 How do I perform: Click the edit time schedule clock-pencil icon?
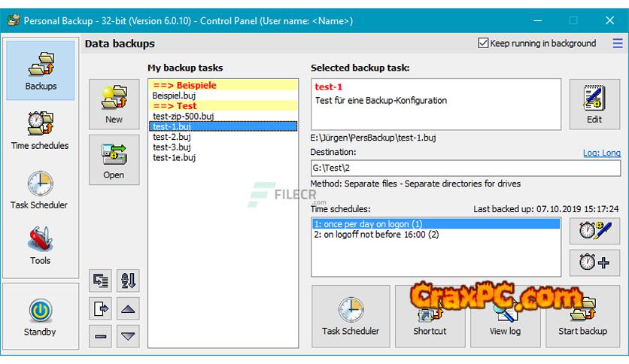594,231
